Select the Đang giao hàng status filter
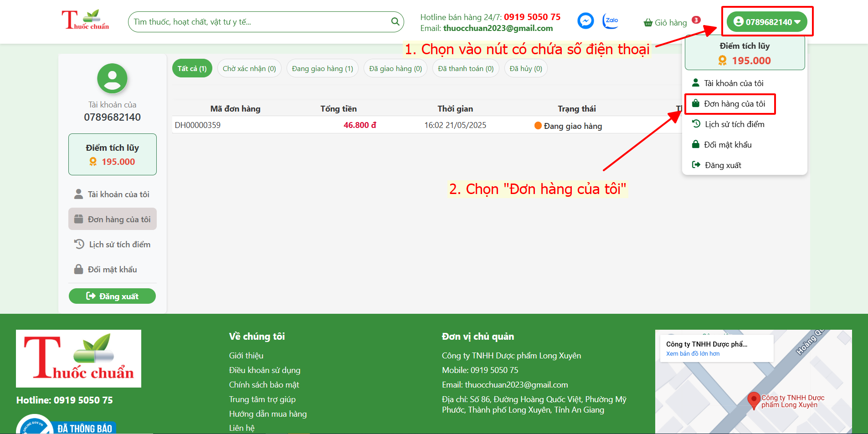This screenshot has width=868, height=434. (x=322, y=68)
